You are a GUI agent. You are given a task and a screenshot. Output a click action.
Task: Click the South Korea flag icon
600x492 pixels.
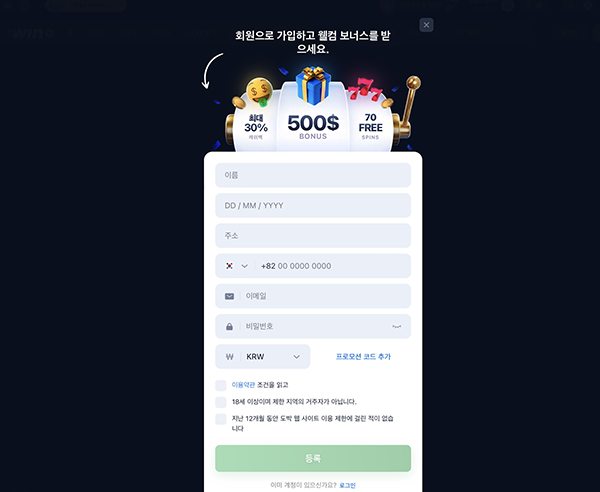pyautogui.click(x=229, y=266)
